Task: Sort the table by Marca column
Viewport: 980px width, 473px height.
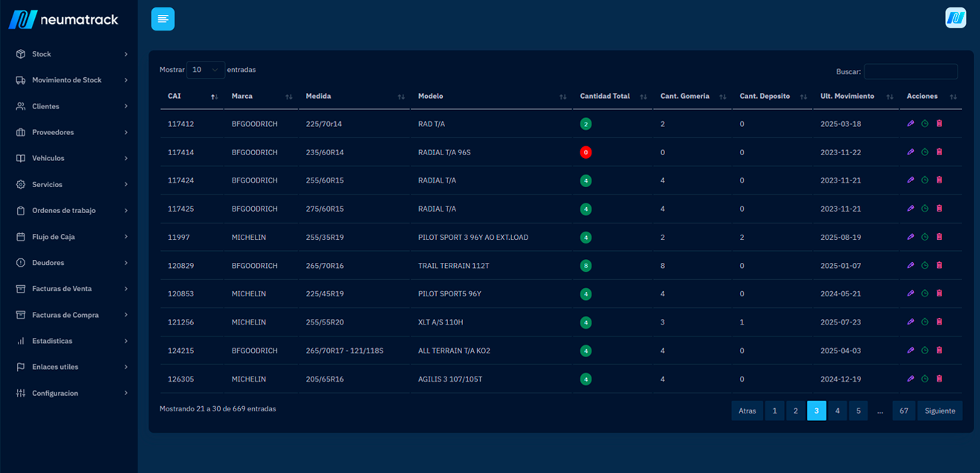Action: (261, 97)
